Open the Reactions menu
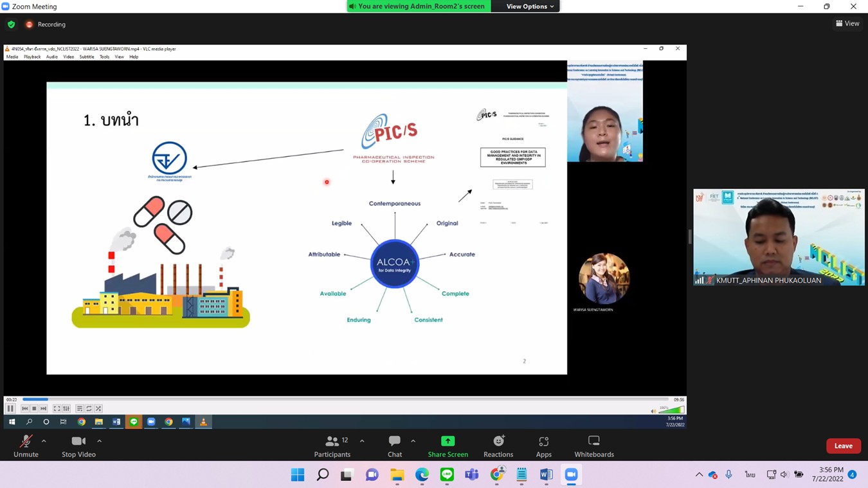868x488 pixels. (x=498, y=446)
